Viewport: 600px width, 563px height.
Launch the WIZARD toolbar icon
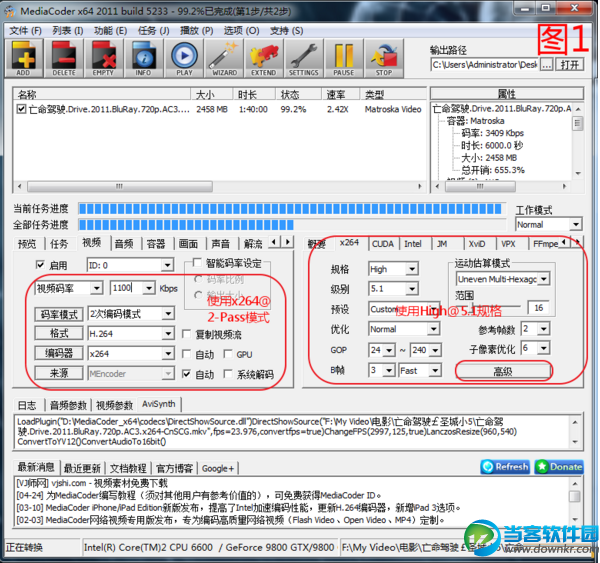click(x=224, y=58)
